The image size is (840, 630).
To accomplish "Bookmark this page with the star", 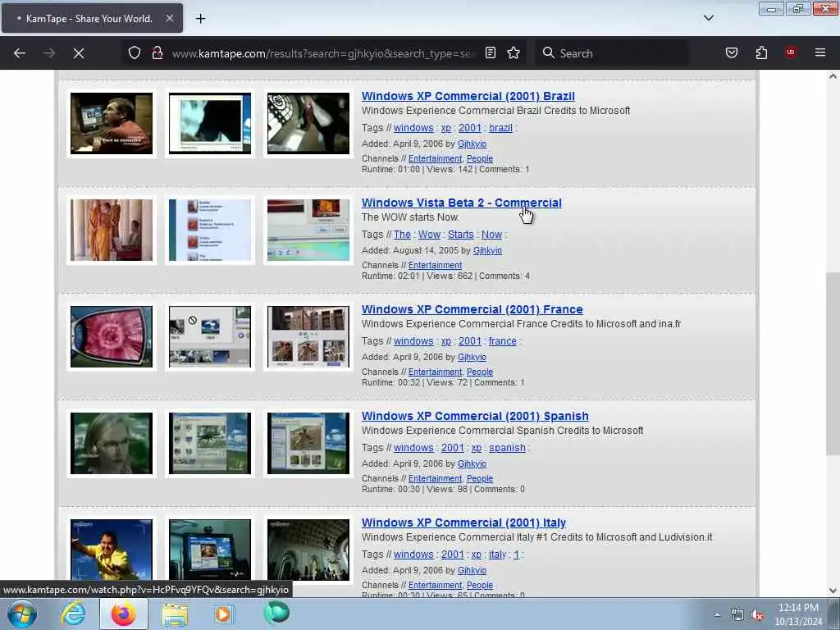I will pos(514,53).
